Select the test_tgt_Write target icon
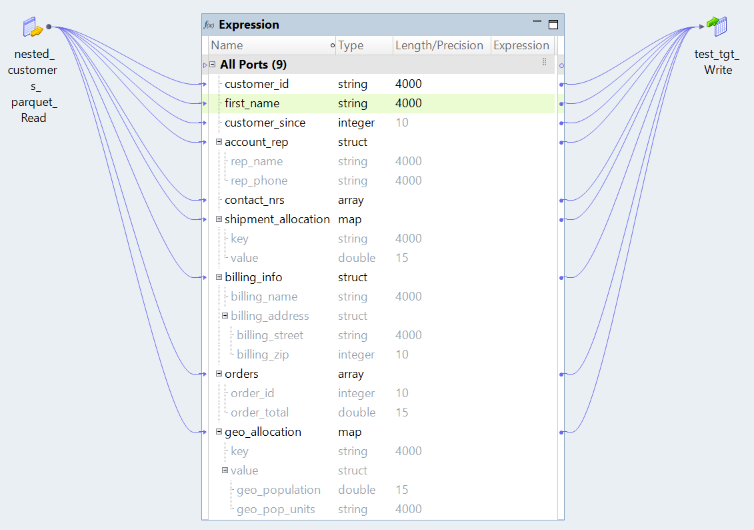This screenshot has width=754, height=530. 717,26
